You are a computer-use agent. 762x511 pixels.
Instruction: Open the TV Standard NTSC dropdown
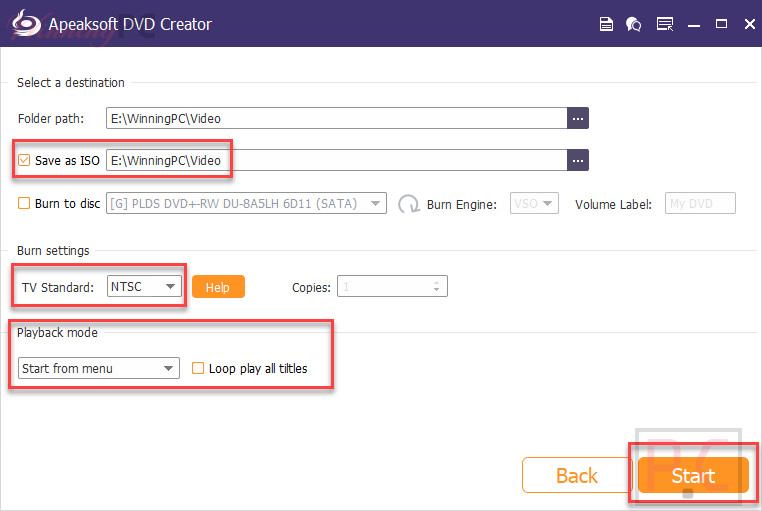click(x=144, y=287)
